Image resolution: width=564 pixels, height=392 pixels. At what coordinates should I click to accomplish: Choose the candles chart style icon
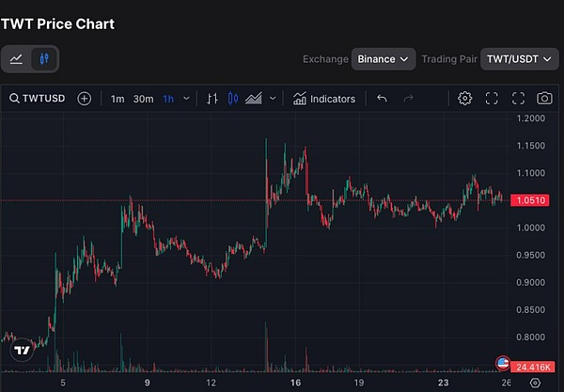pyautogui.click(x=233, y=99)
